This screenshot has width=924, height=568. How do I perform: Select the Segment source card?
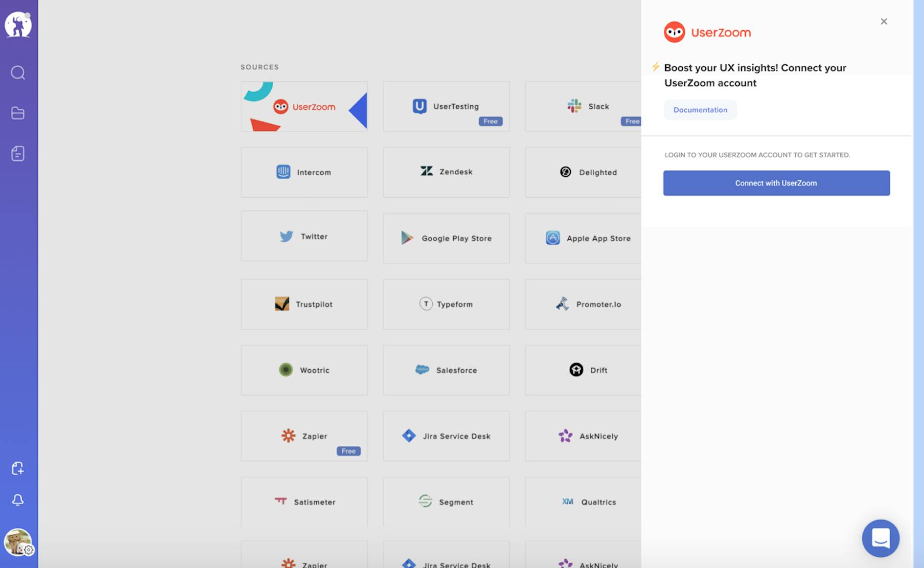pyautogui.click(x=446, y=502)
